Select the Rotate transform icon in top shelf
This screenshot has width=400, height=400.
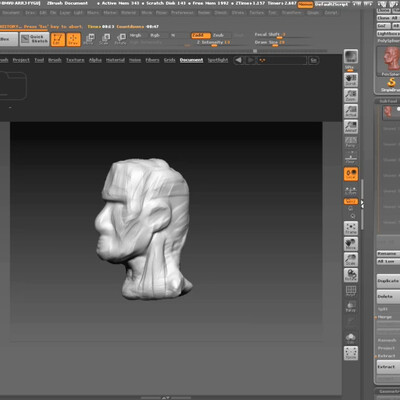coord(120,39)
